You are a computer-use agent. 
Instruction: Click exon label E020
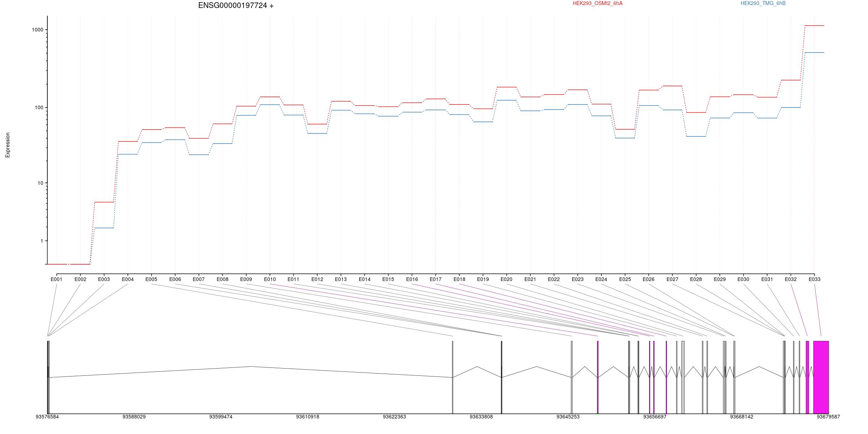click(506, 279)
